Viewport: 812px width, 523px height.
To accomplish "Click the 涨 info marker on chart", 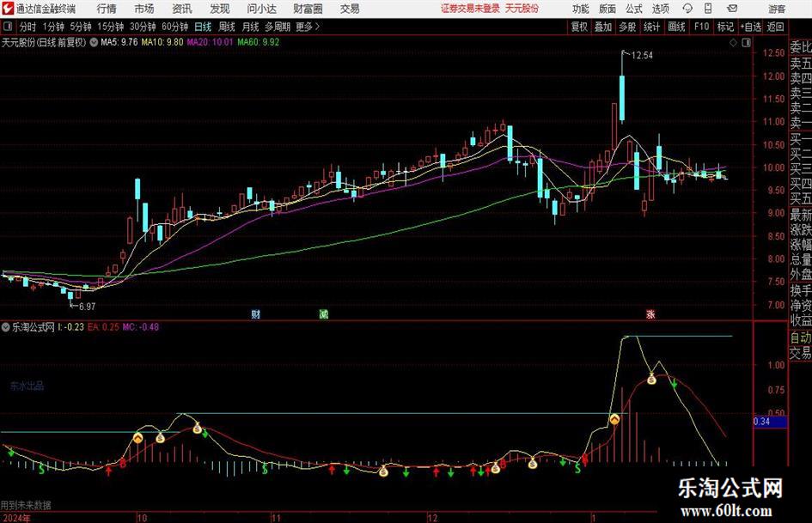I will click(x=650, y=313).
